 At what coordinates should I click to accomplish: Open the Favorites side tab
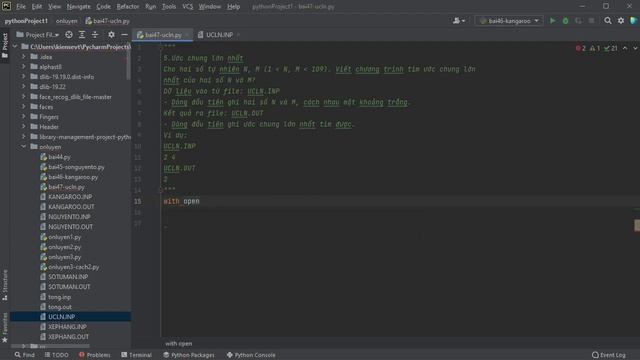click(x=5, y=328)
